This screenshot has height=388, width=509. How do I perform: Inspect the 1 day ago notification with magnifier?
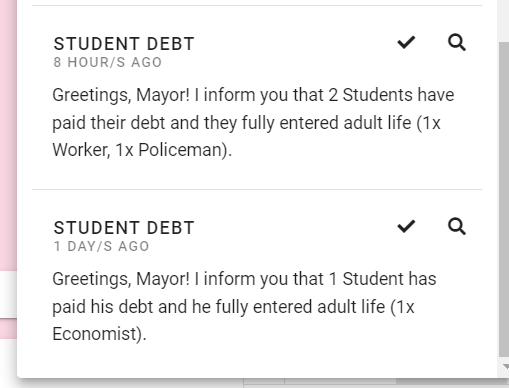pyautogui.click(x=456, y=226)
